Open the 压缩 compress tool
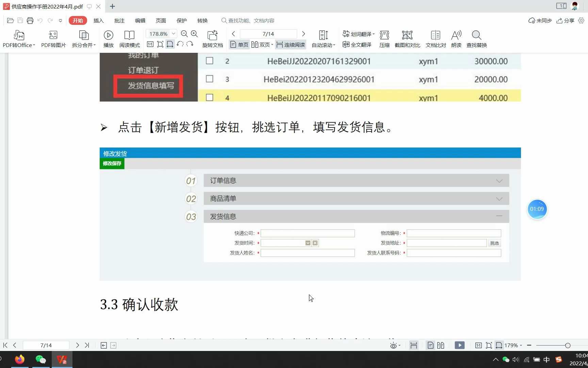 click(x=385, y=38)
